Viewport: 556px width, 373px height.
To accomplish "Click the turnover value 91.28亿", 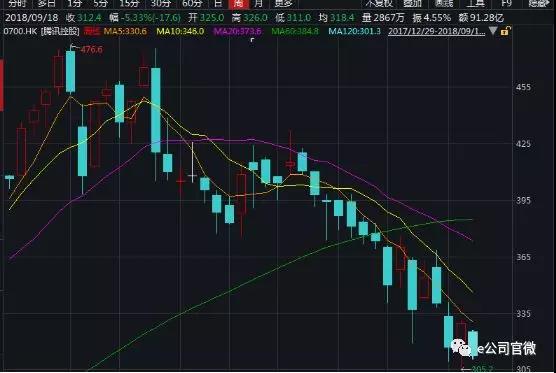I will pyautogui.click(x=486, y=17).
